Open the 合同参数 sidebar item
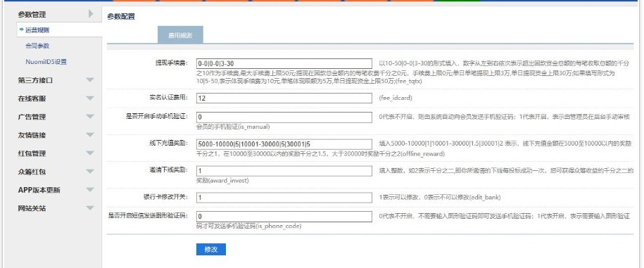 click(37, 46)
